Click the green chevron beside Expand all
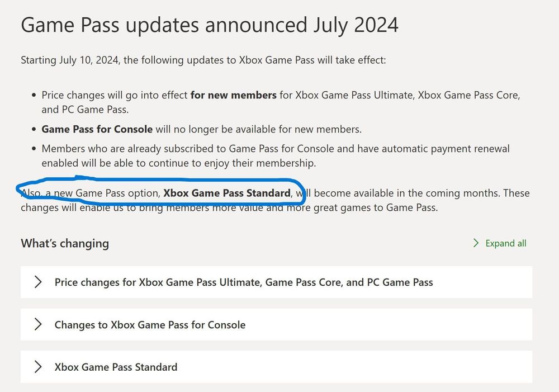The image size is (559, 392). point(476,243)
